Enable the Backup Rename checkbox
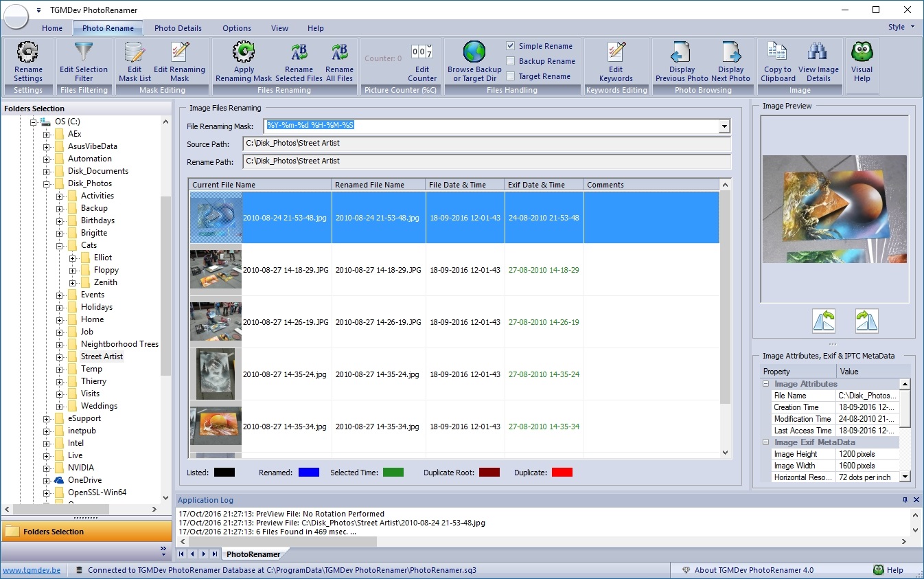 click(x=511, y=61)
